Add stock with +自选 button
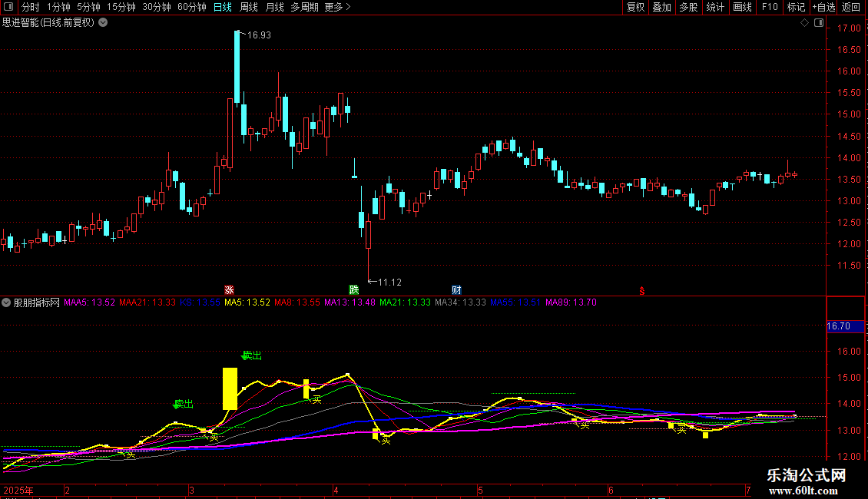The width and height of the screenshot is (868, 499). pos(823,7)
